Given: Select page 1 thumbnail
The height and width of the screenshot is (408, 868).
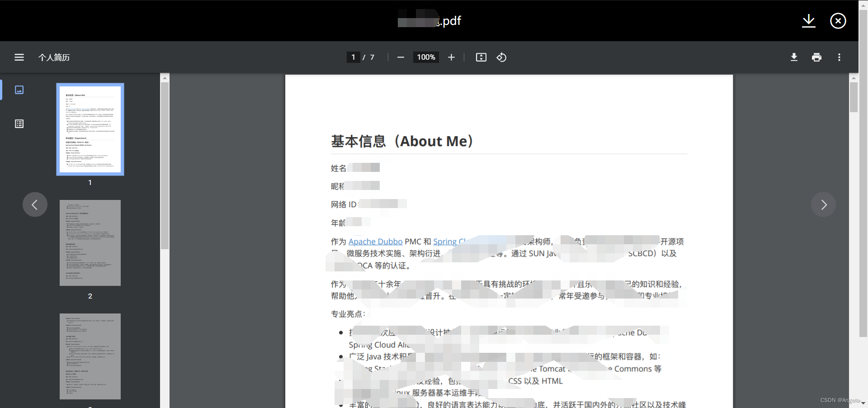Looking at the screenshot, I should pos(90,129).
